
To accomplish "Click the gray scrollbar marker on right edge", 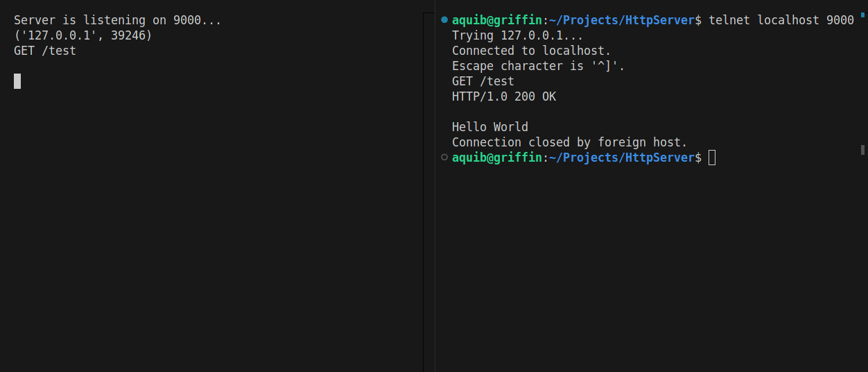I will (x=862, y=149).
